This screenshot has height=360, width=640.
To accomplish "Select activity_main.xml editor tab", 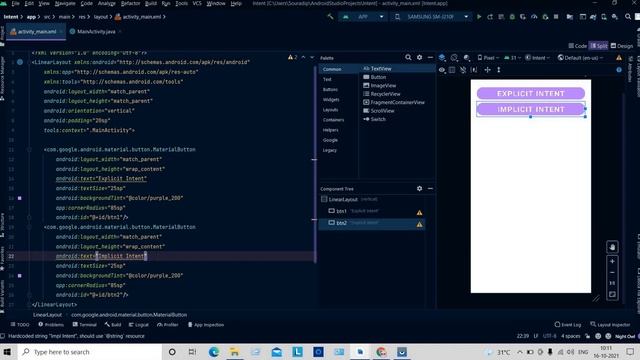I will click(x=36, y=31).
